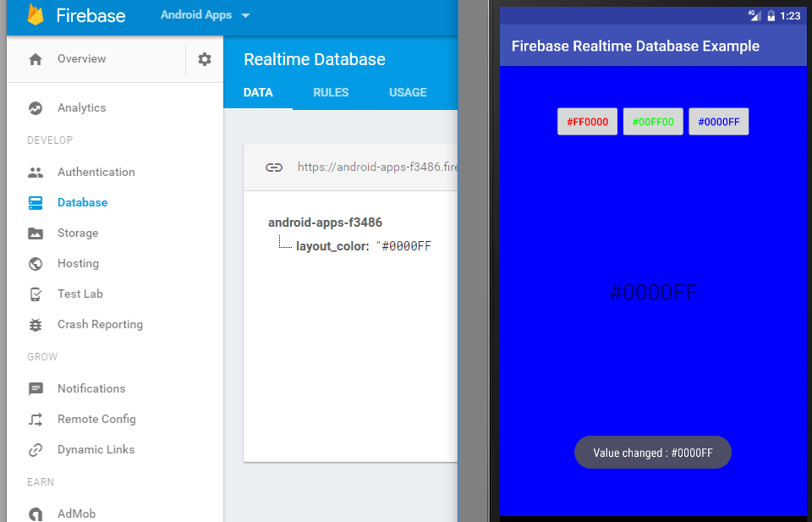Image resolution: width=812 pixels, height=522 pixels.
Task: Click the Database icon in sidebar
Action: point(36,202)
